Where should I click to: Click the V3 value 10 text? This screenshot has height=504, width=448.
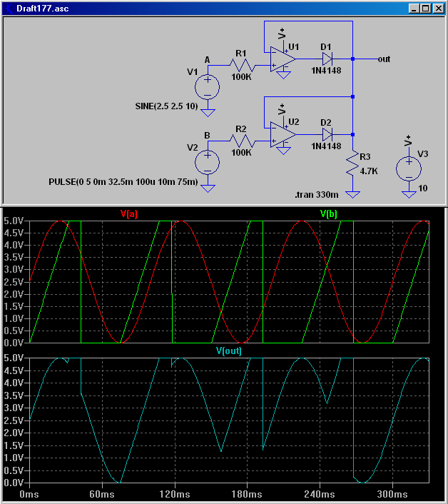[422, 188]
